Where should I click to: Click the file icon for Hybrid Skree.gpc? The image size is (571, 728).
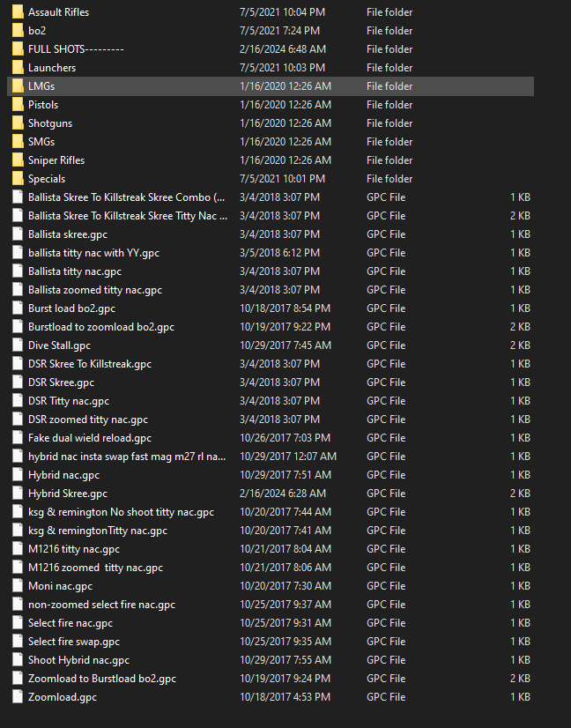click(18, 494)
